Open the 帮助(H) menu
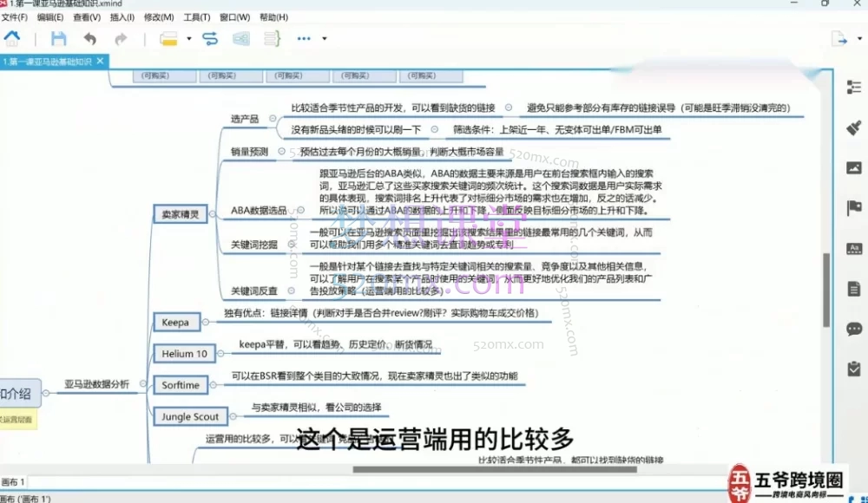The image size is (868, 503). point(274,17)
